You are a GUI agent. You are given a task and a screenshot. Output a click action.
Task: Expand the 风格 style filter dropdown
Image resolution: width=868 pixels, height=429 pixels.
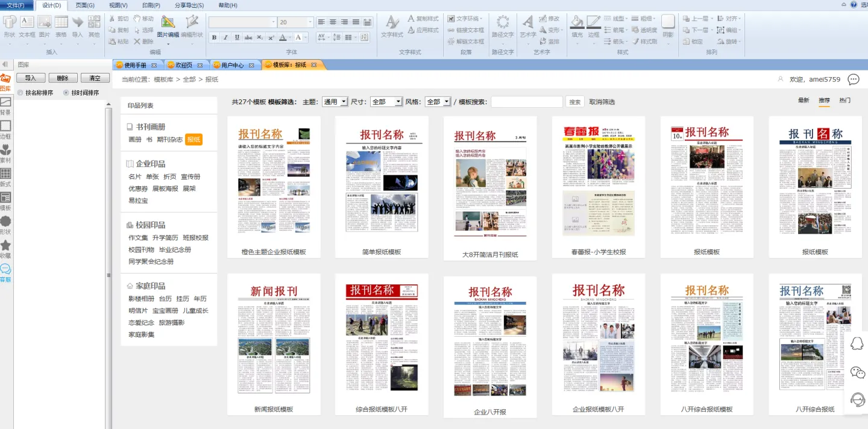(x=438, y=102)
